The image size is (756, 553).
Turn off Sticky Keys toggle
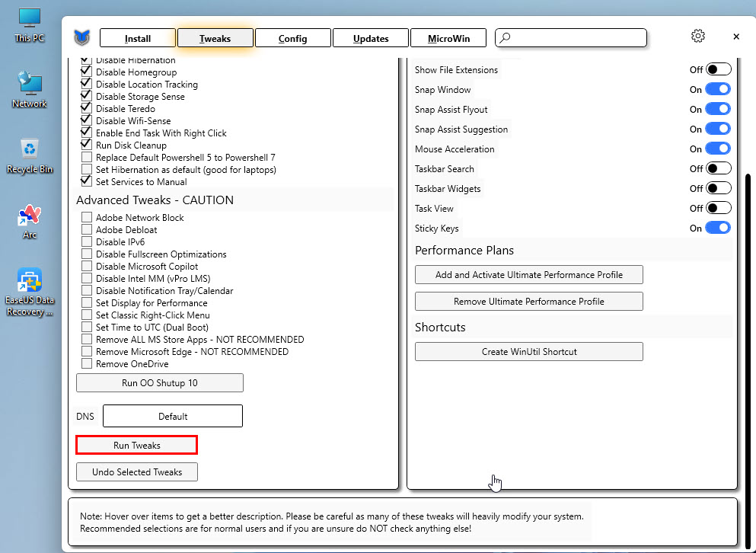(x=719, y=228)
